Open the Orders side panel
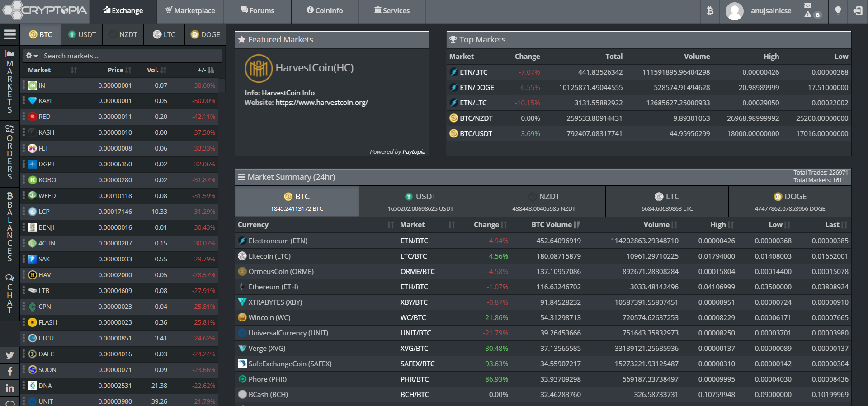868x406 pixels. point(9,153)
